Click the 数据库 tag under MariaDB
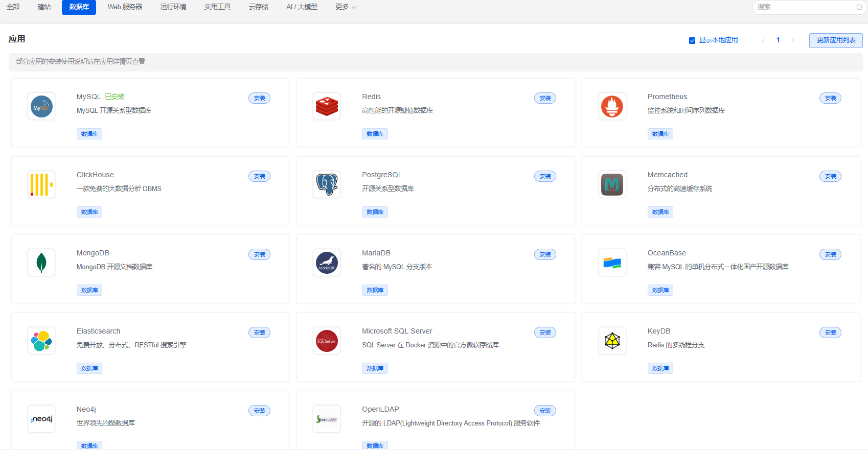 tap(375, 290)
